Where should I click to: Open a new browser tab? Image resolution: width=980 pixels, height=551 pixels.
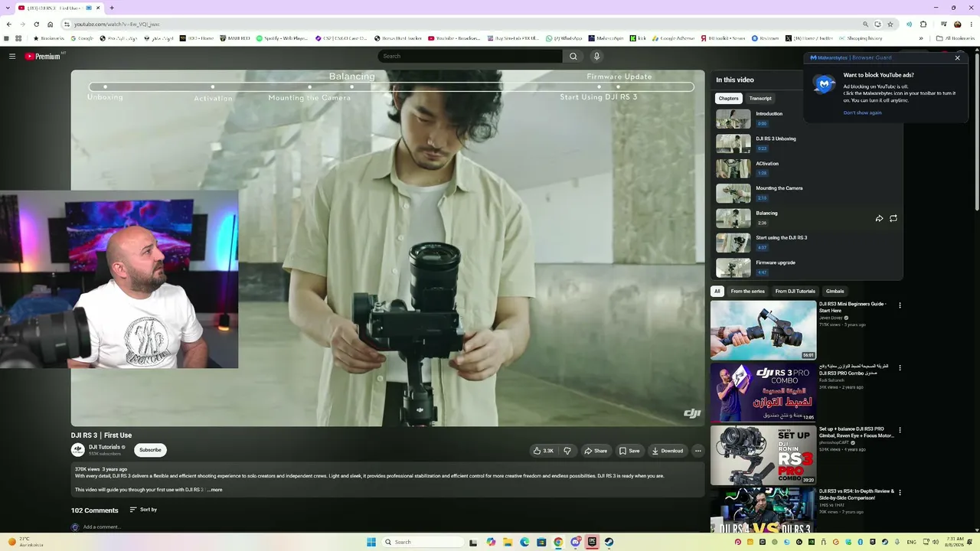click(x=112, y=8)
